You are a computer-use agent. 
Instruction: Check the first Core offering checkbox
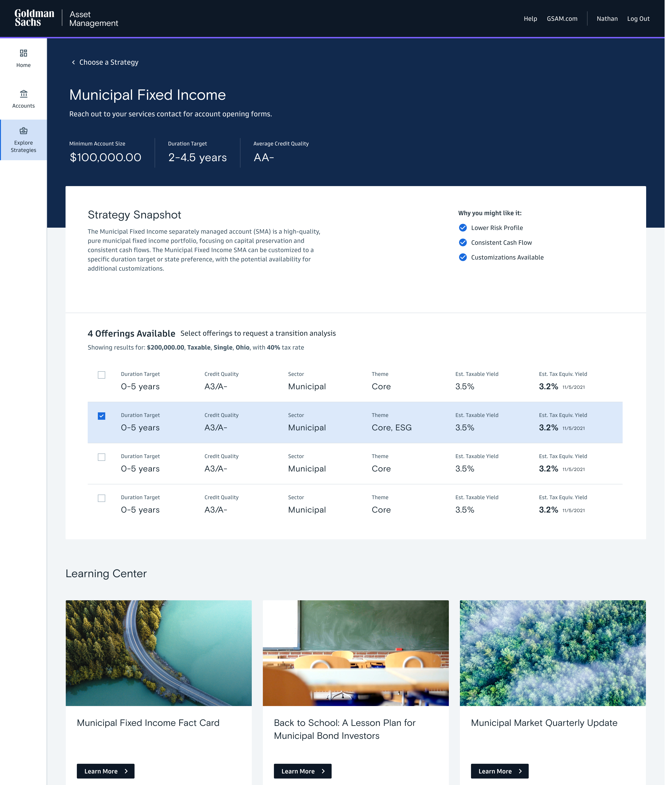[102, 375]
